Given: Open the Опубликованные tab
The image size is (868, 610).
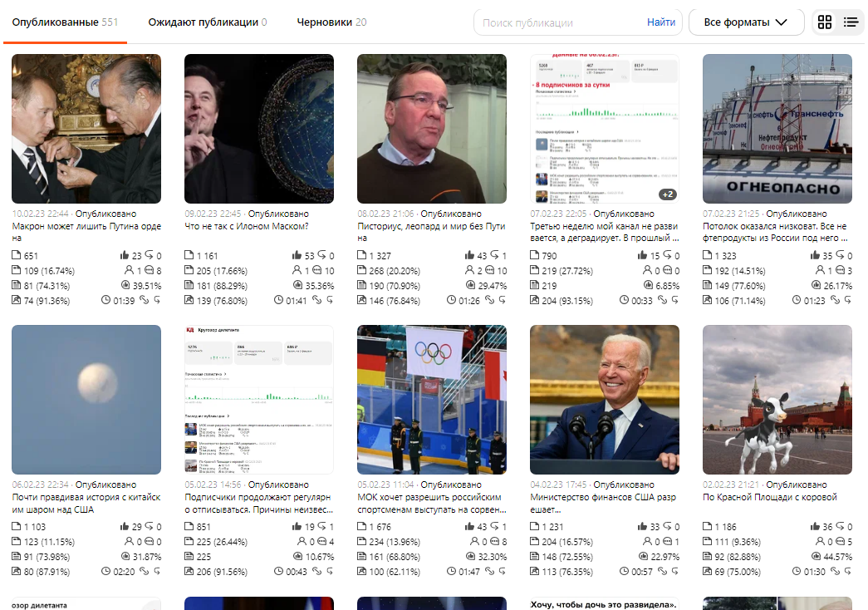Looking at the screenshot, I should [65, 22].
